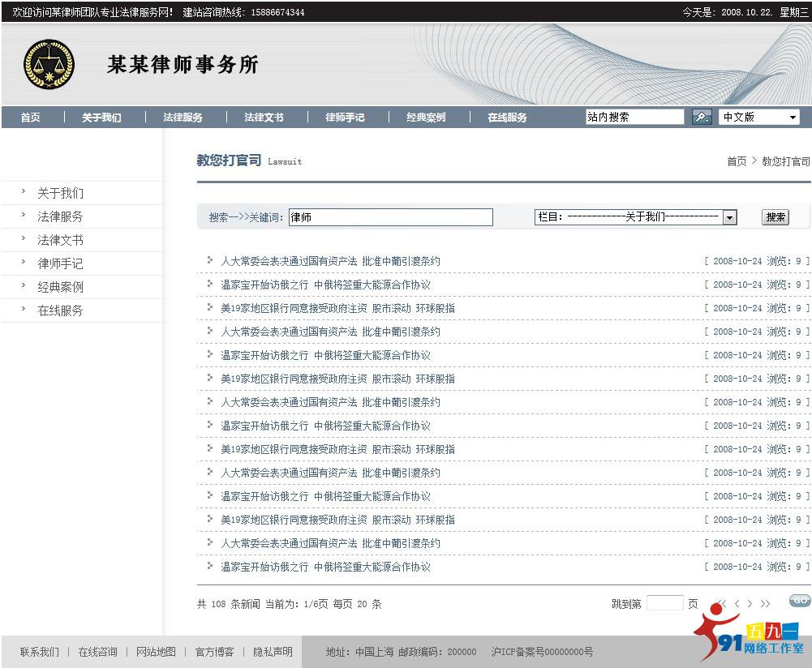
Task: Open the 网站地图 footer link
Action: tap(156, 651)
